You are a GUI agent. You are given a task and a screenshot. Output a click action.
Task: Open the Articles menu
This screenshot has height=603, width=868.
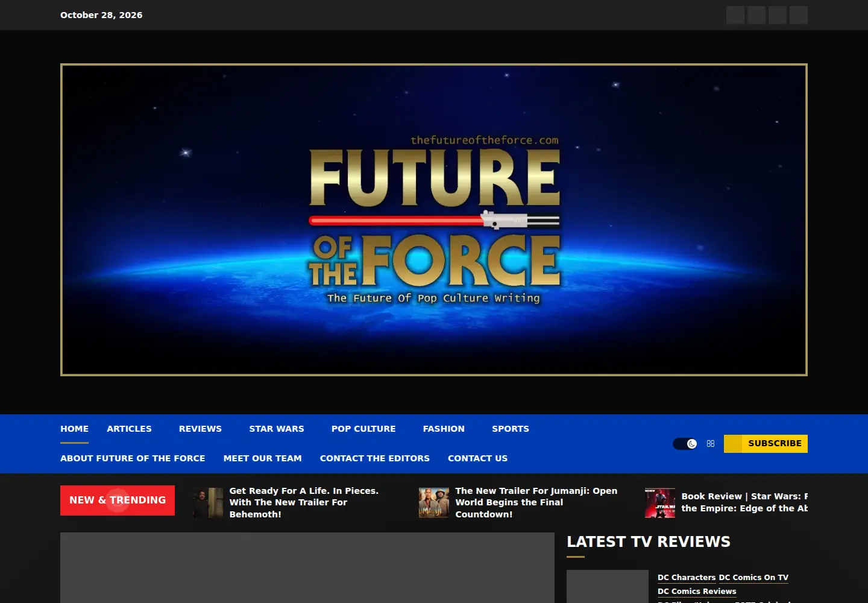(129, 429)
